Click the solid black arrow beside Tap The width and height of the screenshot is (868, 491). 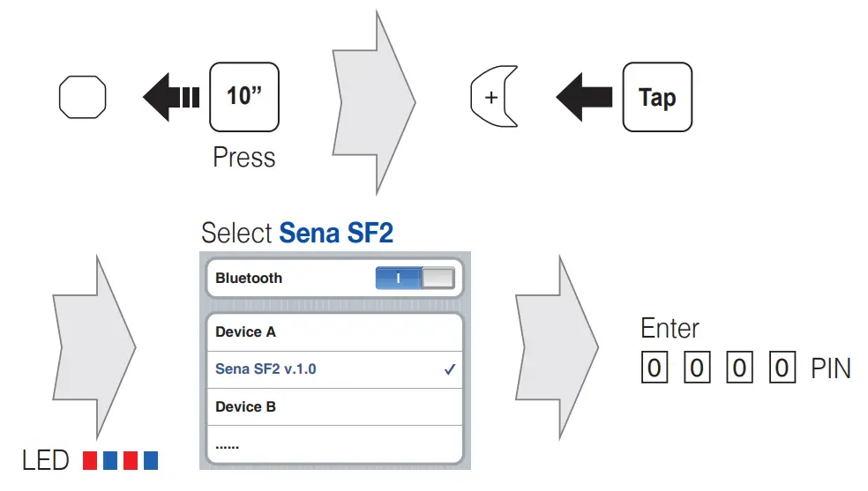(583, 96)
